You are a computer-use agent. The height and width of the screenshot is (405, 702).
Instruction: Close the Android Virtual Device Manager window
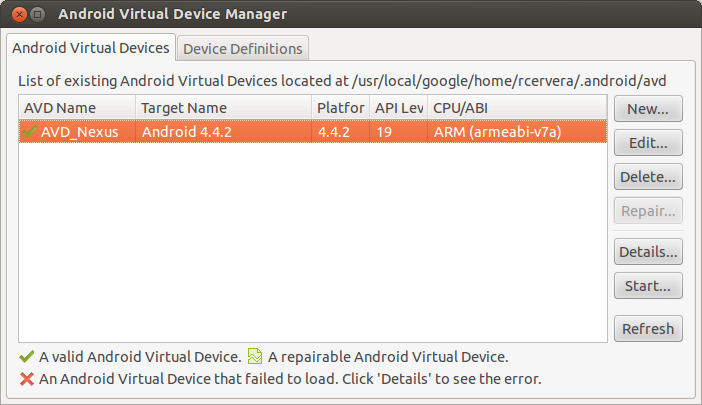tap(17, 15)
